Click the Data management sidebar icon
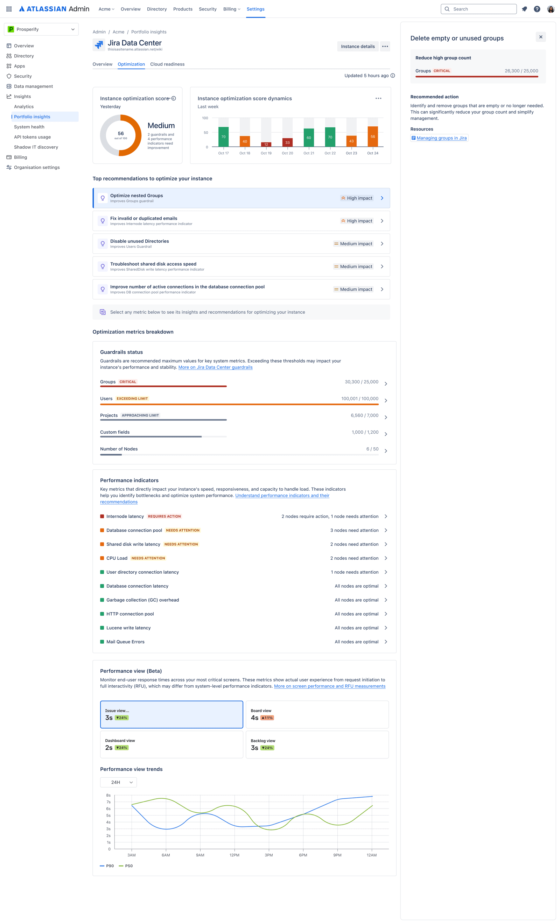This screenshot has height=924, width=560. [9, 86]
